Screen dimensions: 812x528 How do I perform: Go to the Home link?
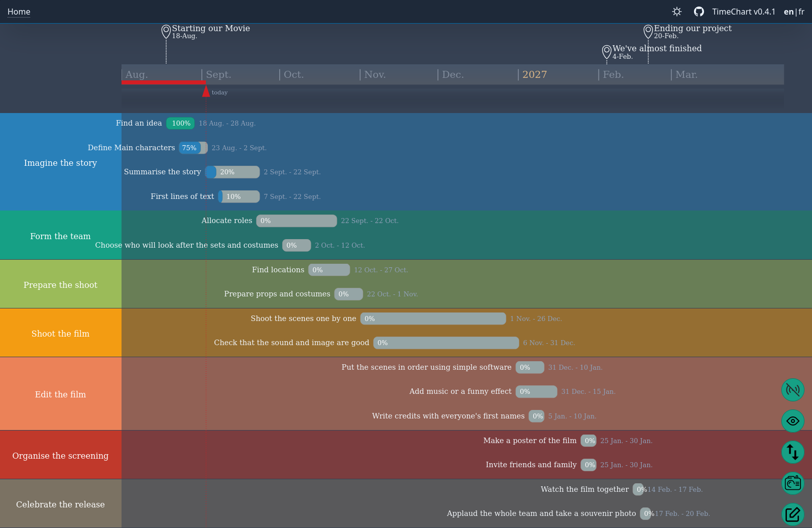19,12
